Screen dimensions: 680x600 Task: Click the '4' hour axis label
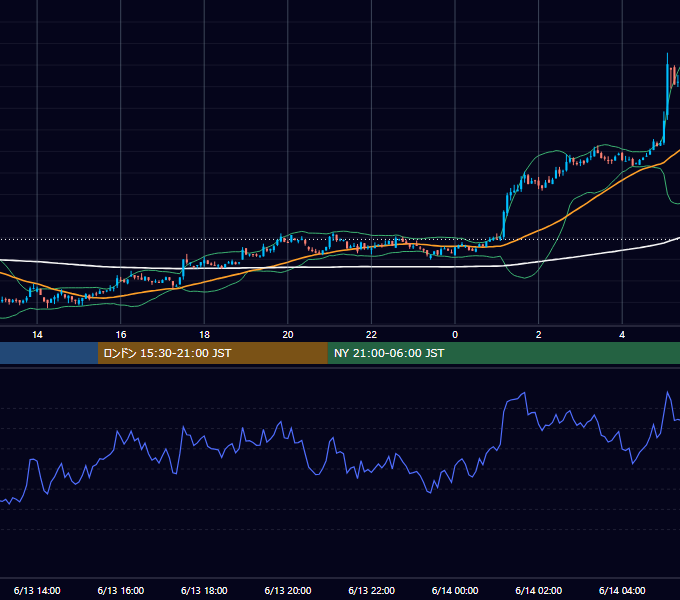click(x=622, y=335)
